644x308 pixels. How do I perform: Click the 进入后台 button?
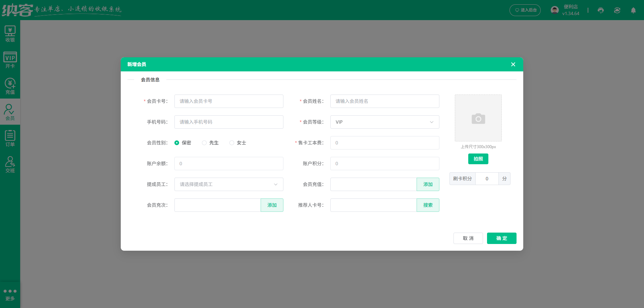[x=525, y=10]
